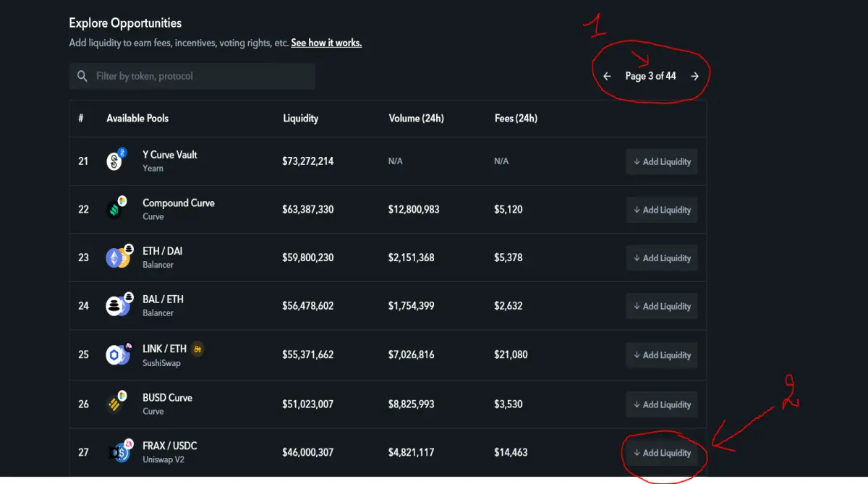Click the search magnifier icon
The width and height of the screenshot is (868, 484).
[x=82, y=76]
